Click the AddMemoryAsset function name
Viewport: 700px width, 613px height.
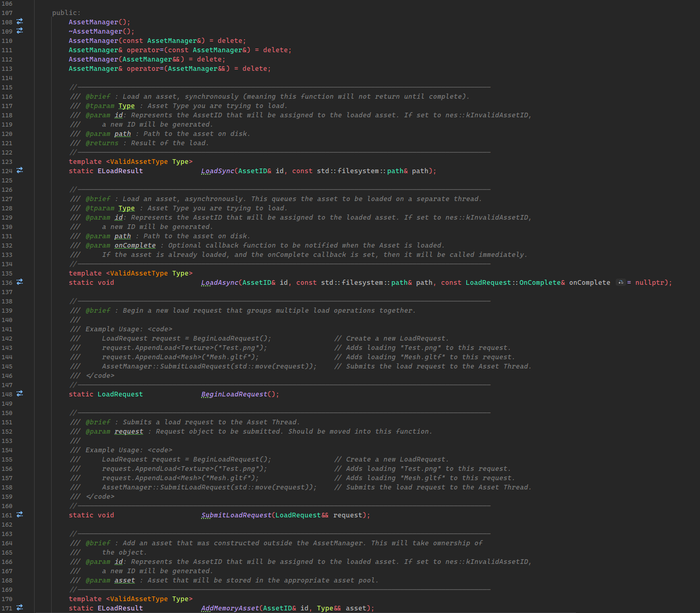[230, 608]
